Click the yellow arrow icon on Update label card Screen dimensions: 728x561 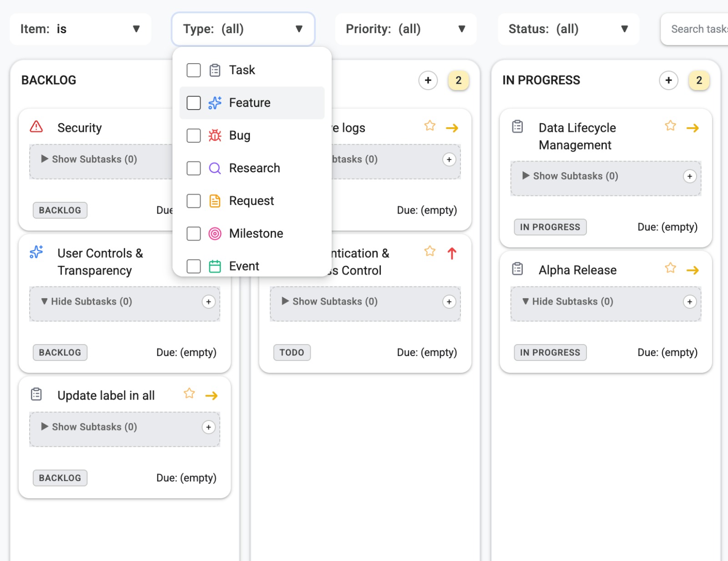(x=212, y=395)
